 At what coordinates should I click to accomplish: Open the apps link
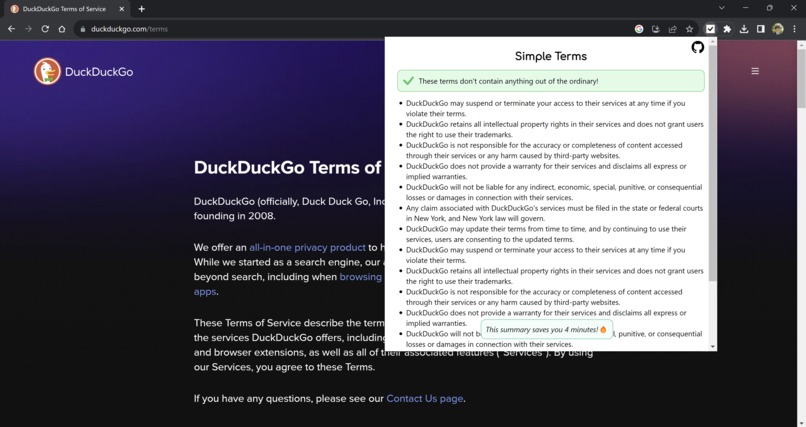205,292
